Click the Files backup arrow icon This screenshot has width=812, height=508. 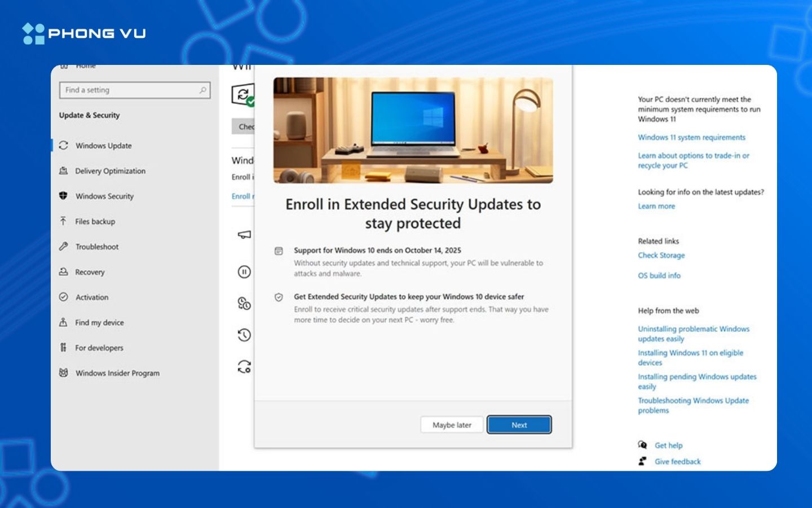click(64, 221)
